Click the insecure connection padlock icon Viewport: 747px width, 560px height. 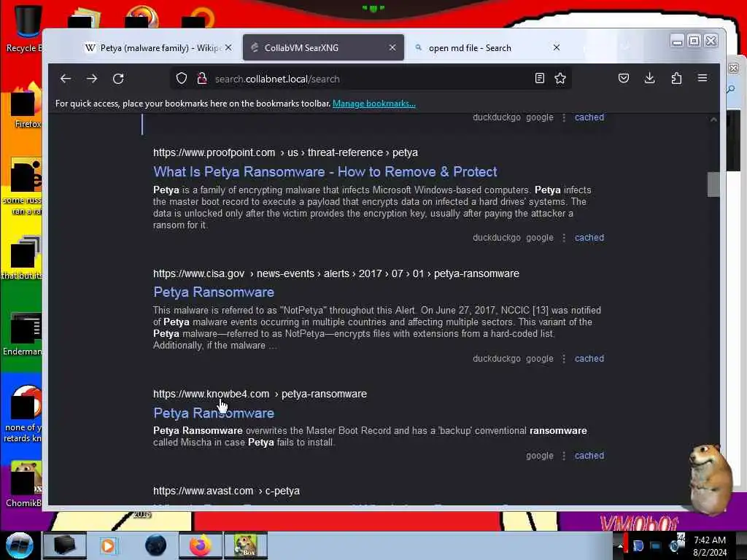tap(202, 79)
